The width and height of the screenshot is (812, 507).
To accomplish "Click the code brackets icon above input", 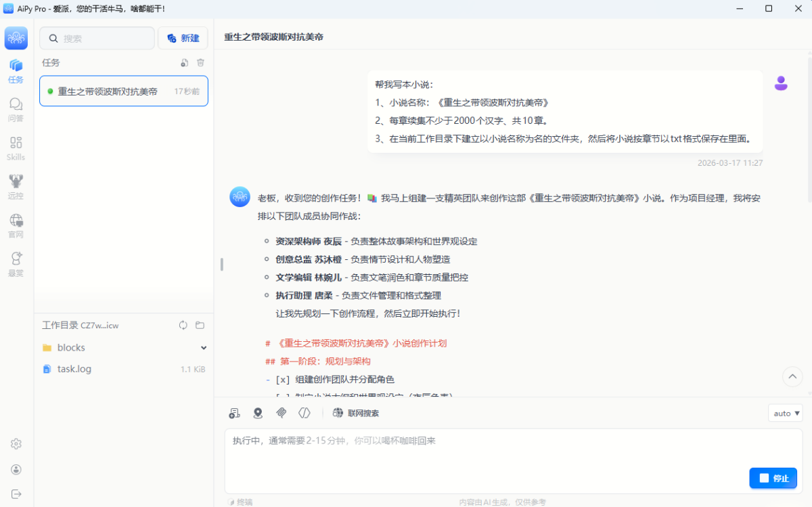I will (x=304, y=413).
